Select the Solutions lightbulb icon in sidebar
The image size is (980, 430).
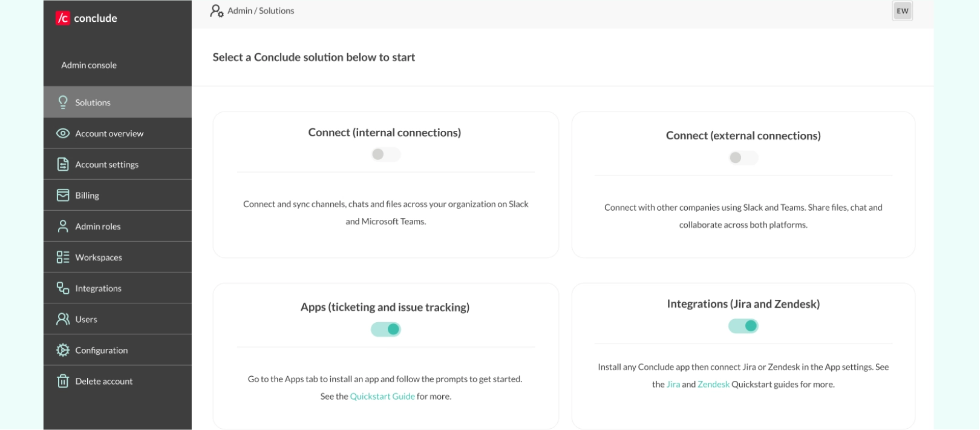[62, 102]
